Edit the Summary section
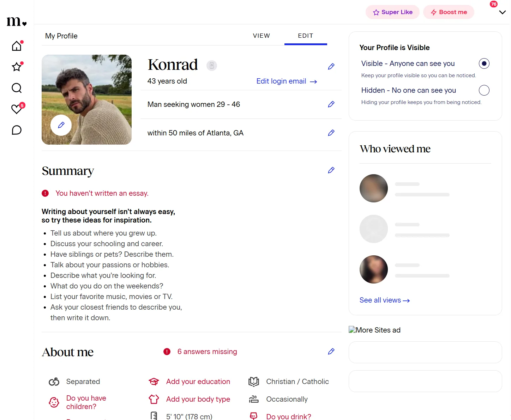Image resolution: width=511 pixels, height=420 pixels. click(331, 170)
